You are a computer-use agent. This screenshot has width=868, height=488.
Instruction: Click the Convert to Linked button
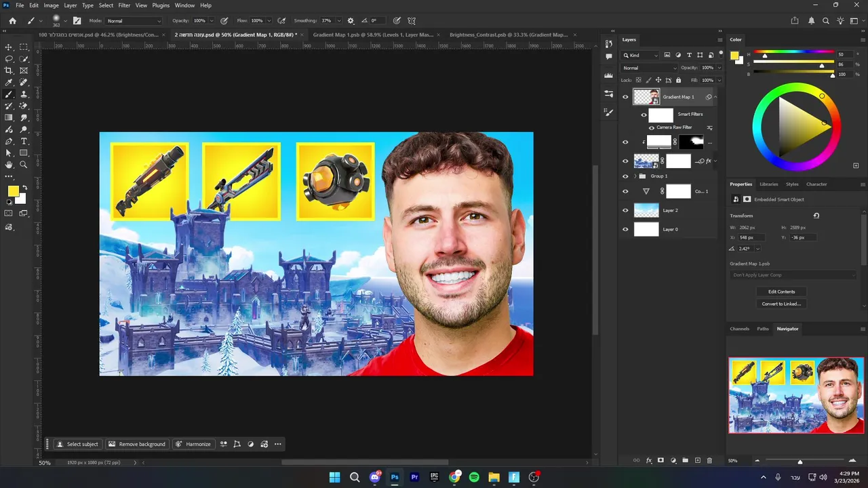[x=782, y=304]
